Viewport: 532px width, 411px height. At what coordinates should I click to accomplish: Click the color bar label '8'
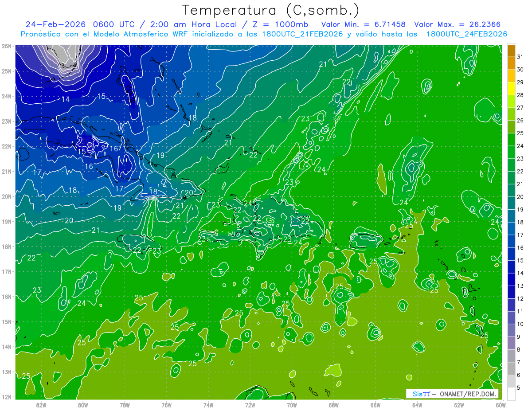(519, 349)
